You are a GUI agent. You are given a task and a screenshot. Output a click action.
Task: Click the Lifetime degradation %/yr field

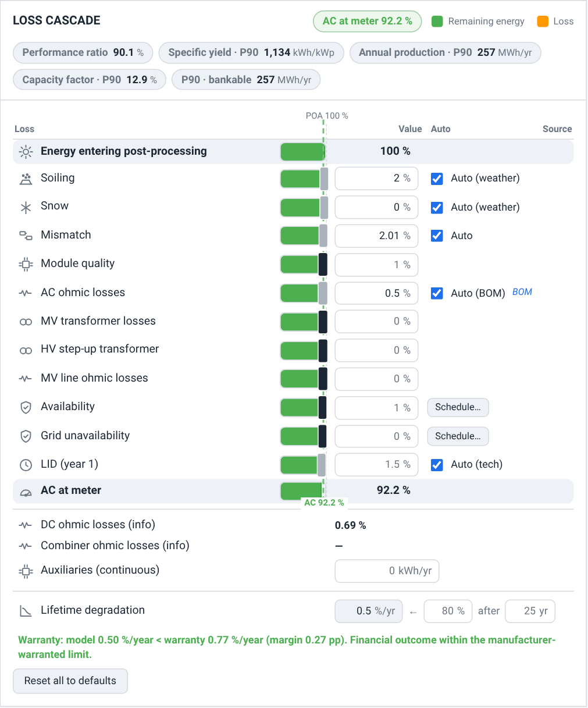point(368,611)
